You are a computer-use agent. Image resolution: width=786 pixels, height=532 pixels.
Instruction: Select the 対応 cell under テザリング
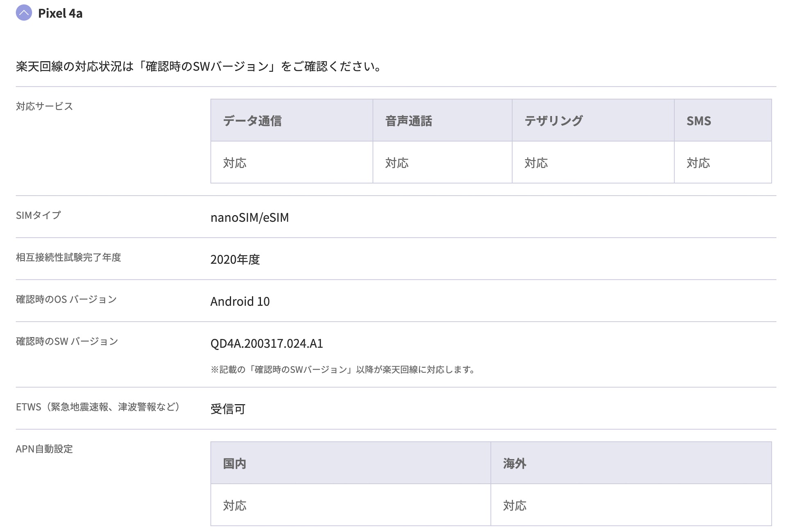[536, 163]
